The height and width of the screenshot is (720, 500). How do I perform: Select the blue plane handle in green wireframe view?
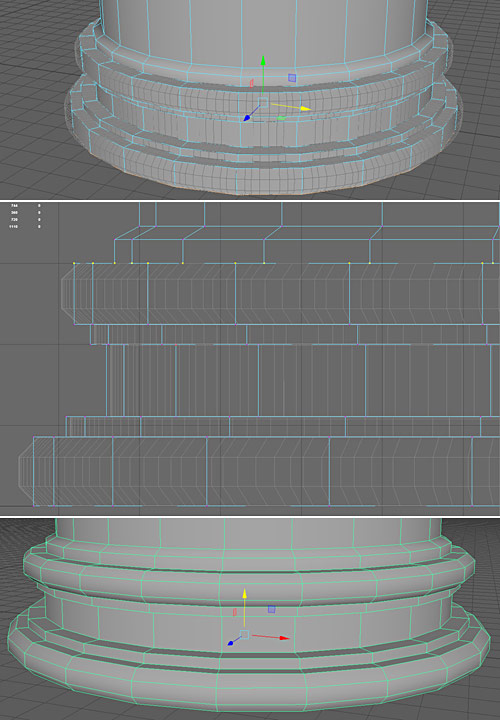[272, 609]
